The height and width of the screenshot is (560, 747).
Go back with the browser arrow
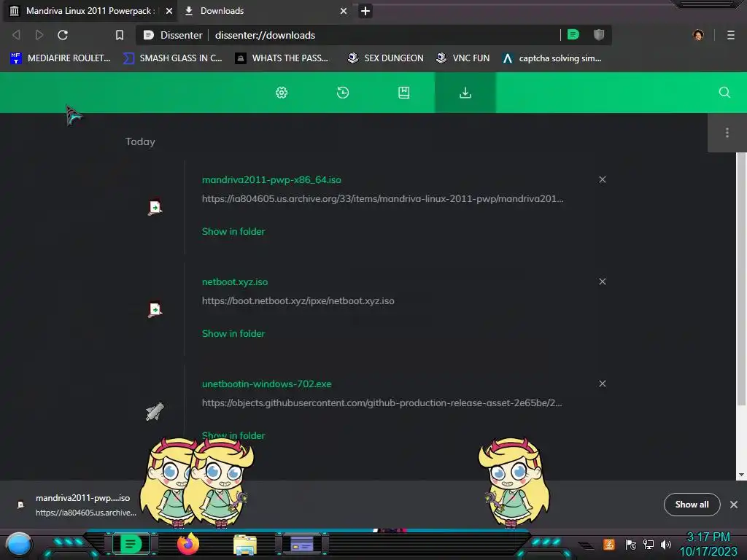[x=16, y=35]
